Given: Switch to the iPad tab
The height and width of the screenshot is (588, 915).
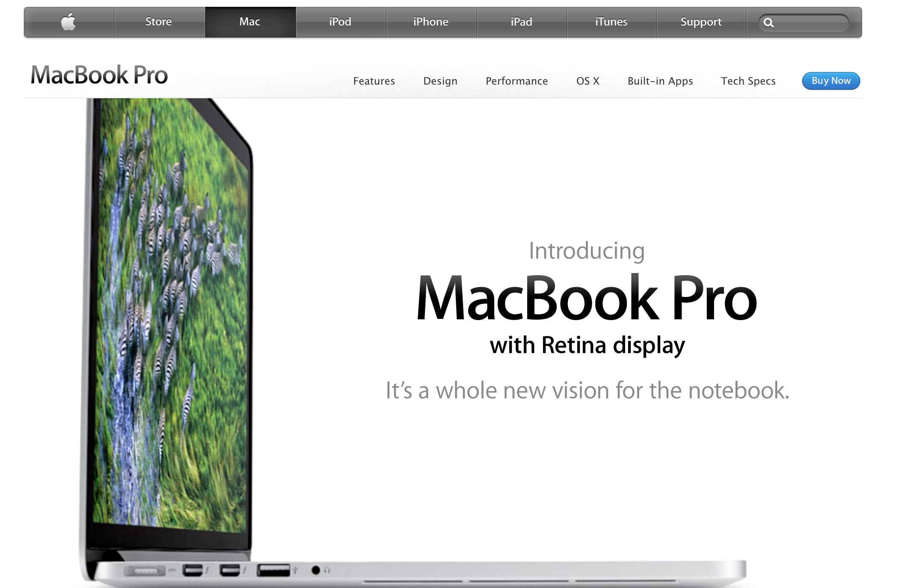Looking at the screenshot, I should click(x=521, y=22).
